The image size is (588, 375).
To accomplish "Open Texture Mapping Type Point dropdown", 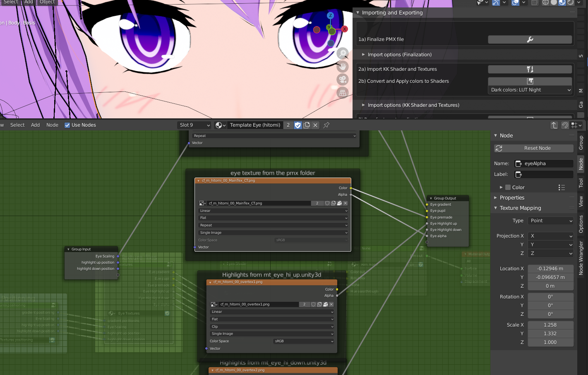I will (x=551, y=221).
